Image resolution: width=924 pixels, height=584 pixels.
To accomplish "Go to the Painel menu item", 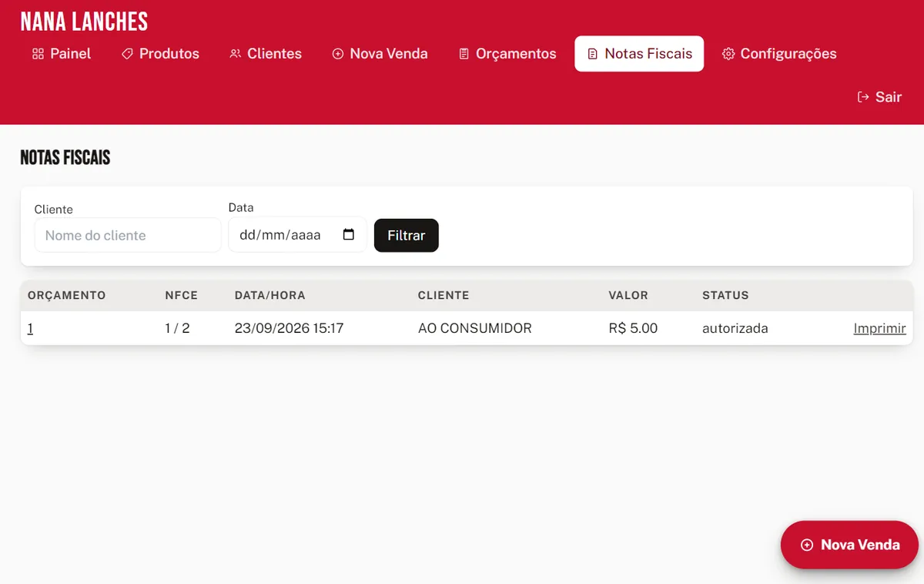I will (62, 54).
